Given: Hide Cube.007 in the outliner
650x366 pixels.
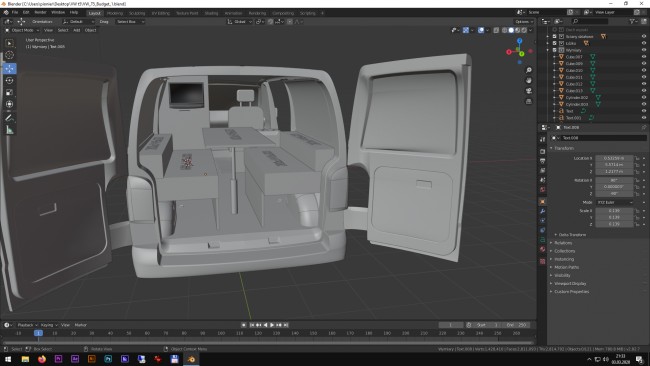Looking at the screenshot, I should [644, 57].
